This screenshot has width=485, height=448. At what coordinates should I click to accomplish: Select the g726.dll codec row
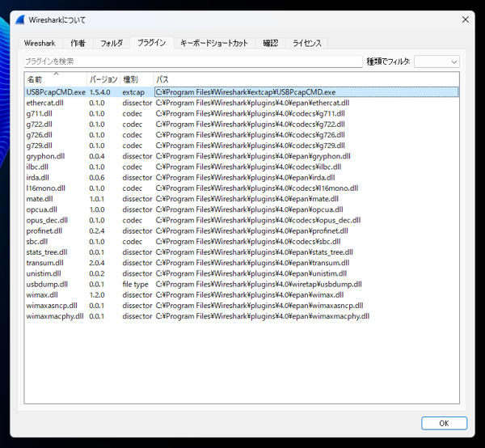pos(242,135)
